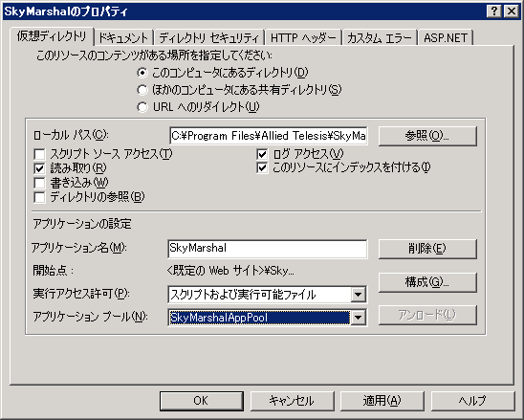
Task: Open the ドキュメント tab
Action: pyautogui.click(x=123, y=37)
